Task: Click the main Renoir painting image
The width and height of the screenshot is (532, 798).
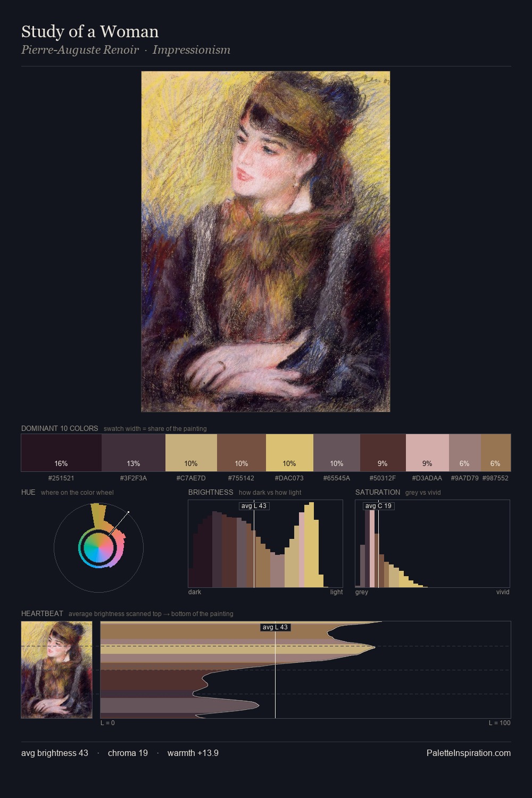Action: [265, 242]
